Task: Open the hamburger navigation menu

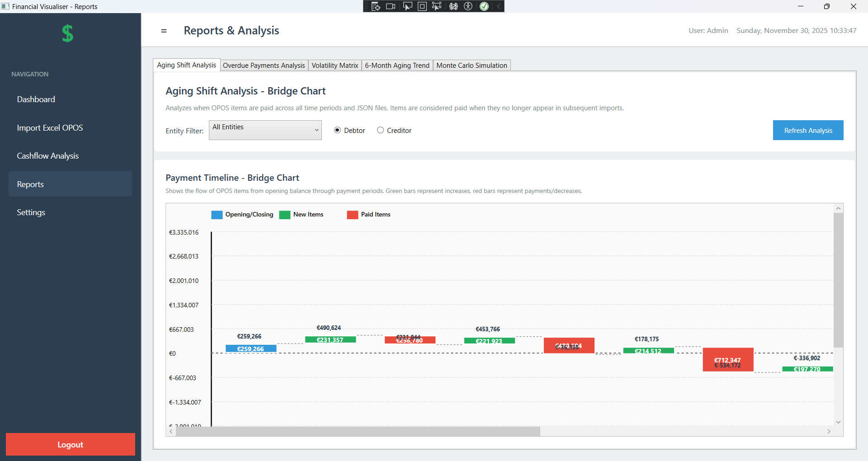Action: point(164,31)
